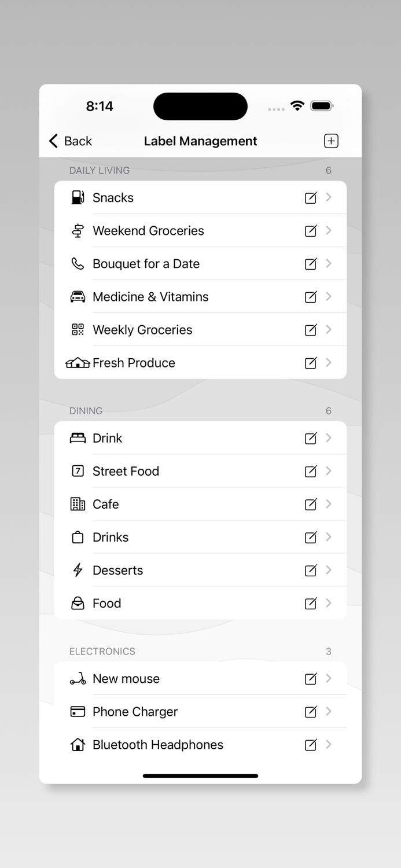The width and height of the screenshot is (401, 868).
Task: Expand details for Weekend Groceries
Action: point(330,230)
